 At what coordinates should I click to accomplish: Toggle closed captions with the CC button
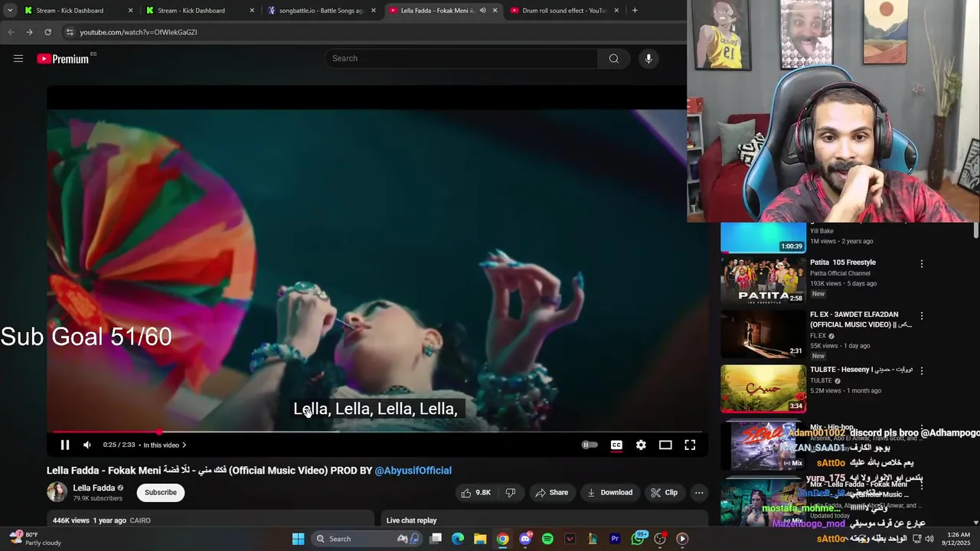616,445
